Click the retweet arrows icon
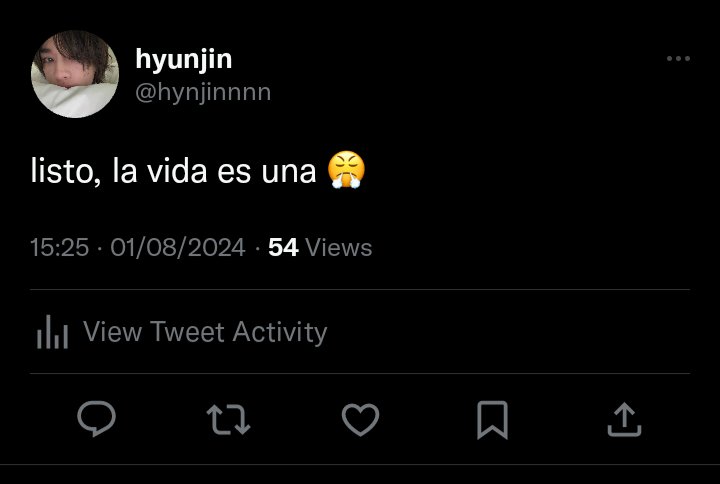This screenshot has width=720, height=484. [228, 419]
